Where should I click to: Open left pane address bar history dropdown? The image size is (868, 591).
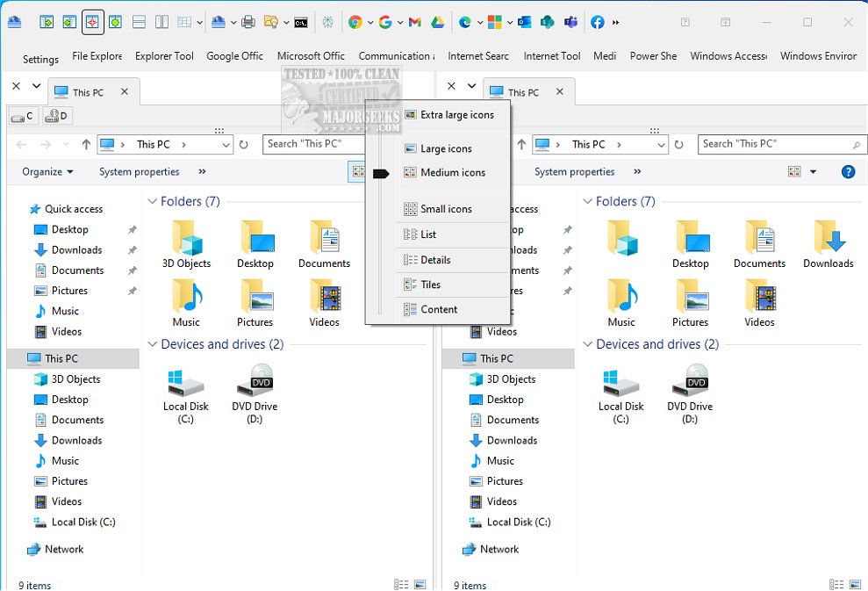pyautogui.click(x=226, y=145)
